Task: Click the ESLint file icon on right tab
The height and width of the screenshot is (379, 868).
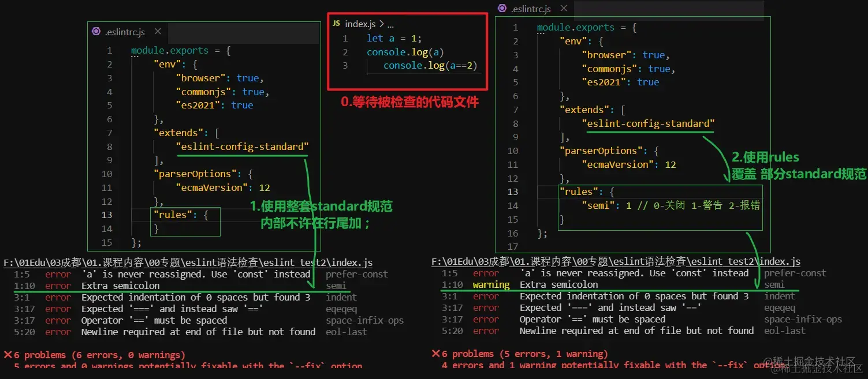Action: click(x=502, y=9)
